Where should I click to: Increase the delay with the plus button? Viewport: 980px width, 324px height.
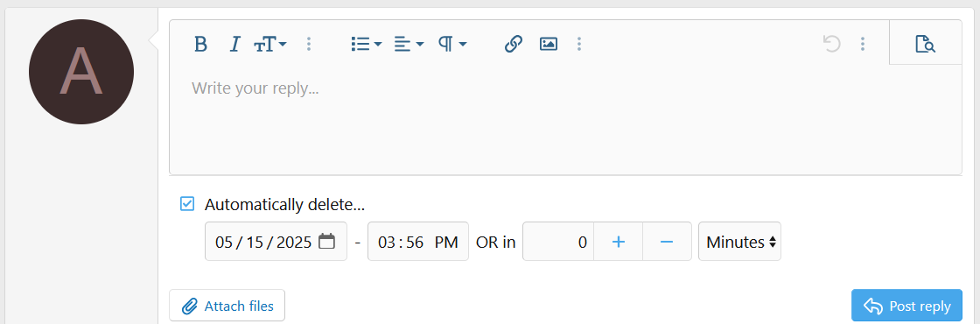point(618,242)
